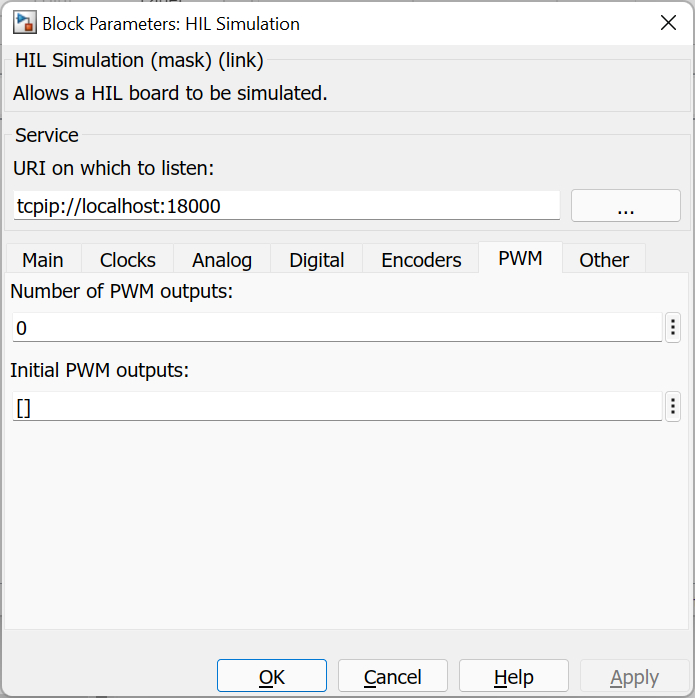
Task: Switch to the Main tab
Action: pyautogui.click(x=43, y=259)
